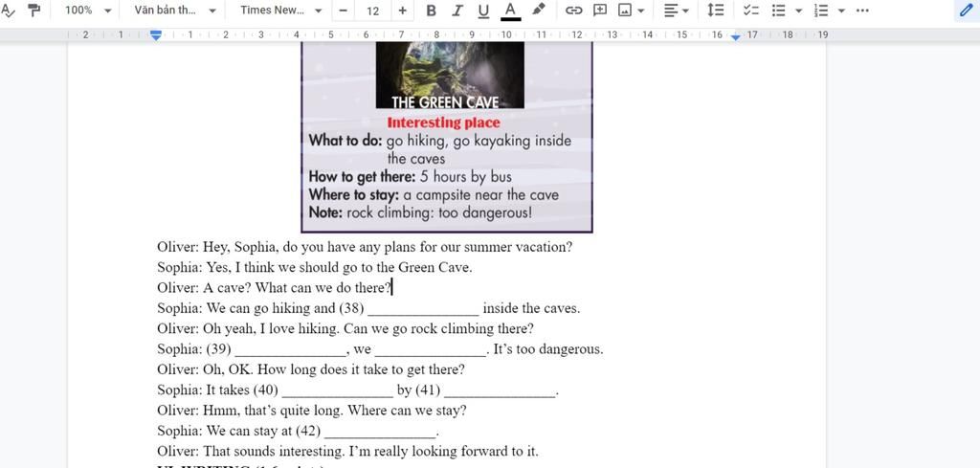Open the text color picker
This screenshot has height=468, width=980.
[511, 11]
